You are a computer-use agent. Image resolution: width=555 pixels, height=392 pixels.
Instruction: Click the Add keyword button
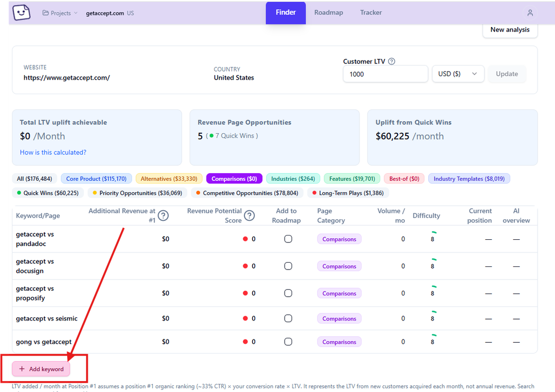(41, 369)
